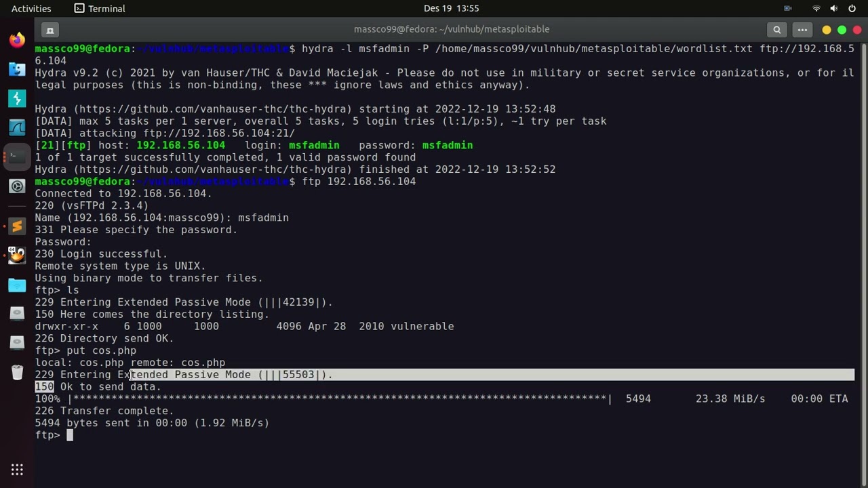Click the 'finished at 2022-12-19 13:52:52' line

coord(295,169)
